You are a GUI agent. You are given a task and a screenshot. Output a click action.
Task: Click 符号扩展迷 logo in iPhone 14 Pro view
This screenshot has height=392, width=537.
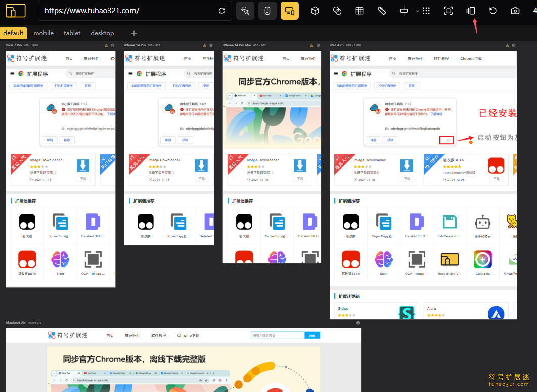pos(145,58)
